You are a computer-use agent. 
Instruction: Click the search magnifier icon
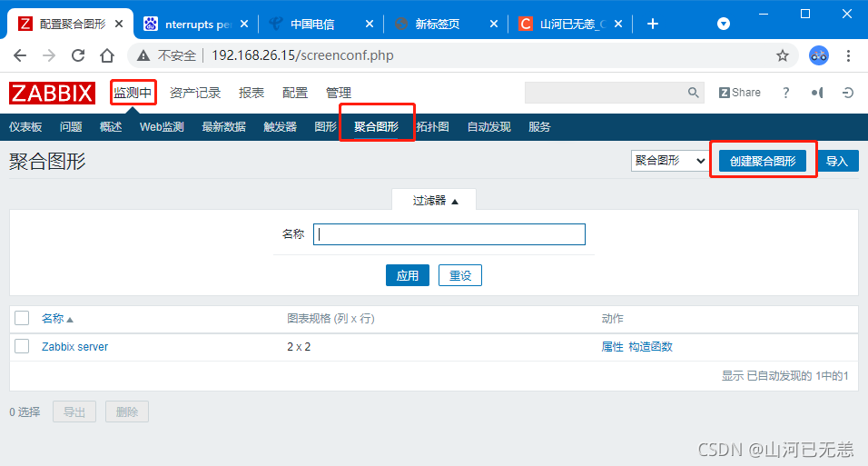(693, 93)
